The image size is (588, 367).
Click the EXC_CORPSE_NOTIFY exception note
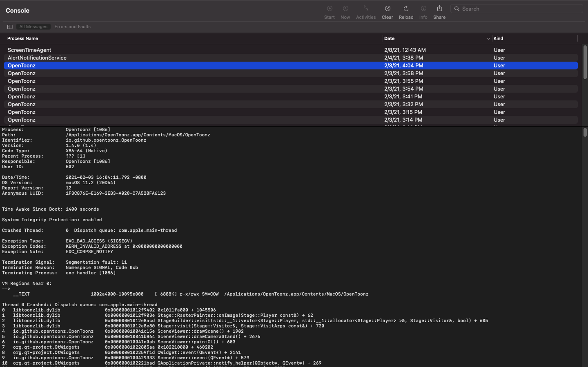click(x=89, y=252)
